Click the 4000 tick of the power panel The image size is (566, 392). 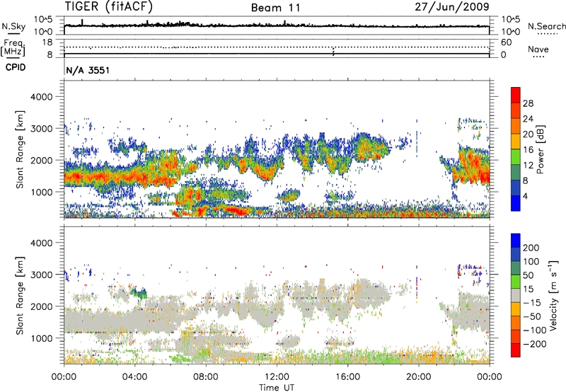[x=41, y=97]
